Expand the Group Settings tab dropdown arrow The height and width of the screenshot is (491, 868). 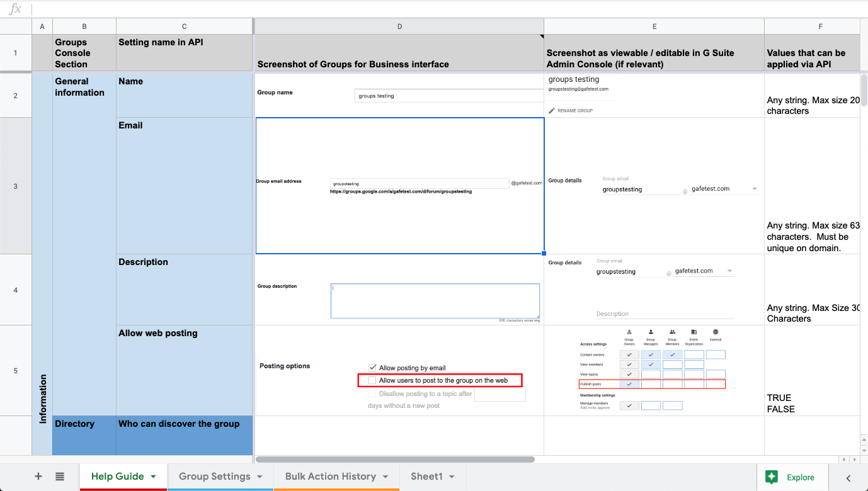(x=260, y=477)
